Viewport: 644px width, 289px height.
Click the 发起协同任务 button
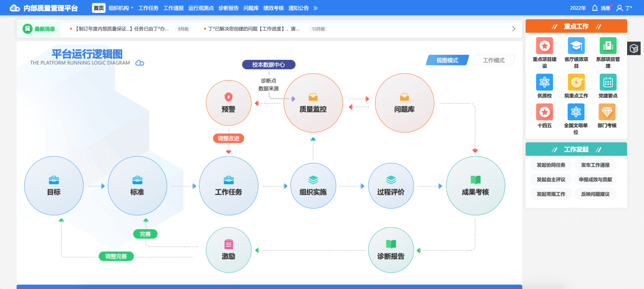(x=551, y=165)
